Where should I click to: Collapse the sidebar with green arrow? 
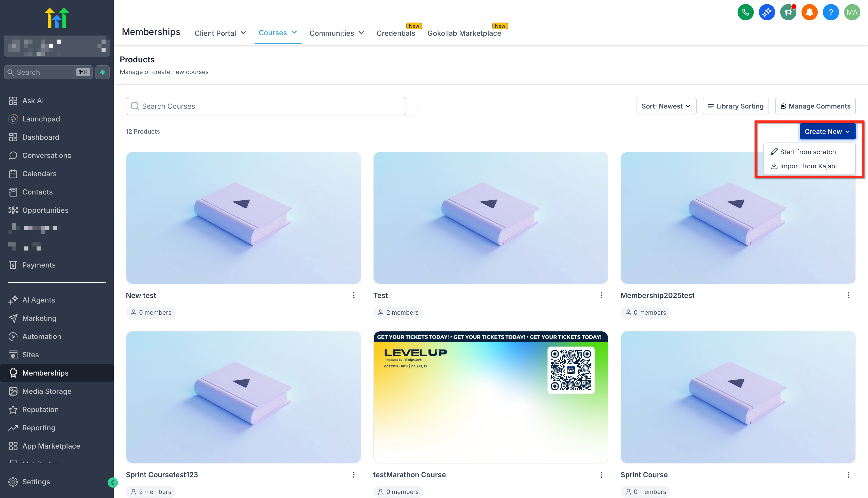(x=112, y=482)
